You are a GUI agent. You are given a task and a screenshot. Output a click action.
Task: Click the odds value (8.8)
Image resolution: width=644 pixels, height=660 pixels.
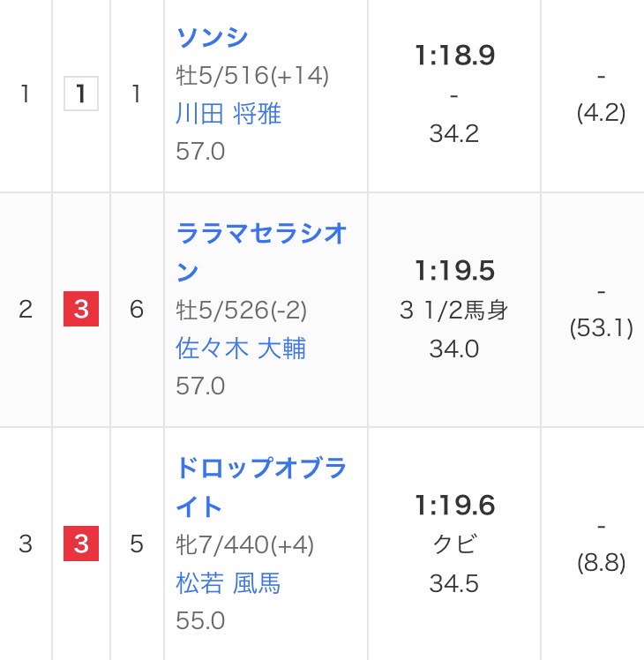(601, 564)
